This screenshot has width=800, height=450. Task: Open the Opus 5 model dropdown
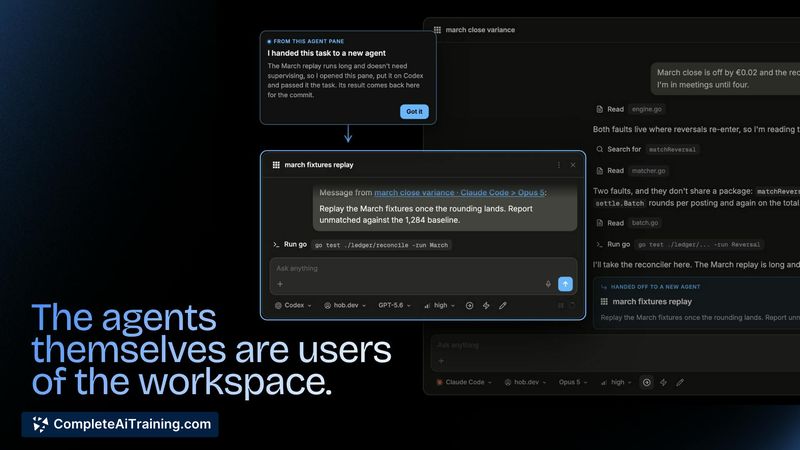click(x=573, y=382)
